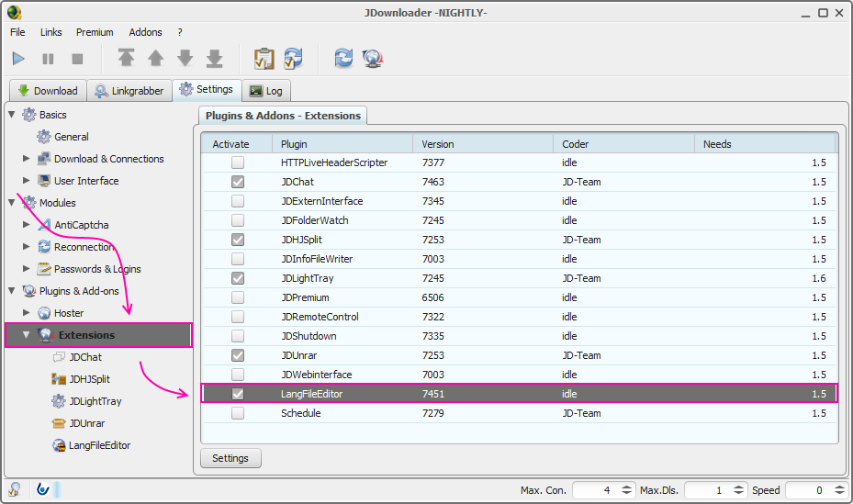Open the ? help menu

[180, 32]
